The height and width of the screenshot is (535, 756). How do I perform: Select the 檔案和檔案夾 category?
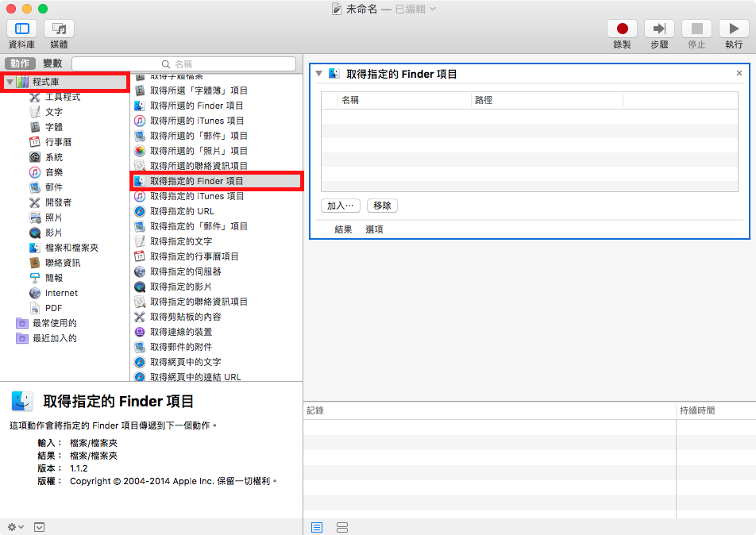coord(71,248)
